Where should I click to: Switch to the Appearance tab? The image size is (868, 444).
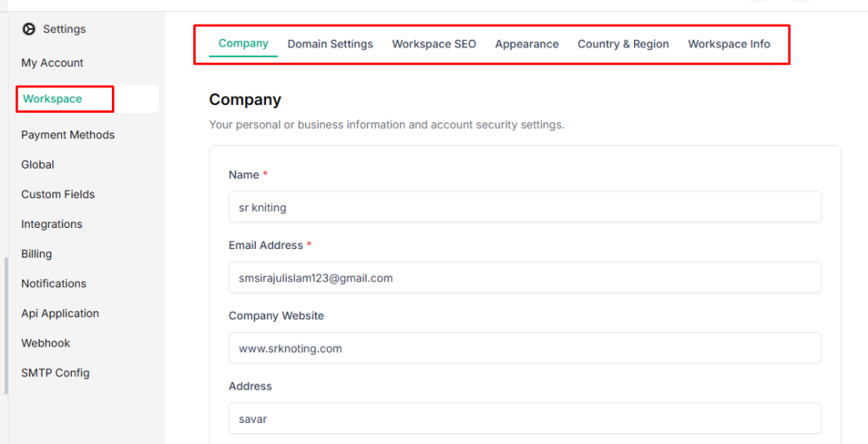pos(526,44)
